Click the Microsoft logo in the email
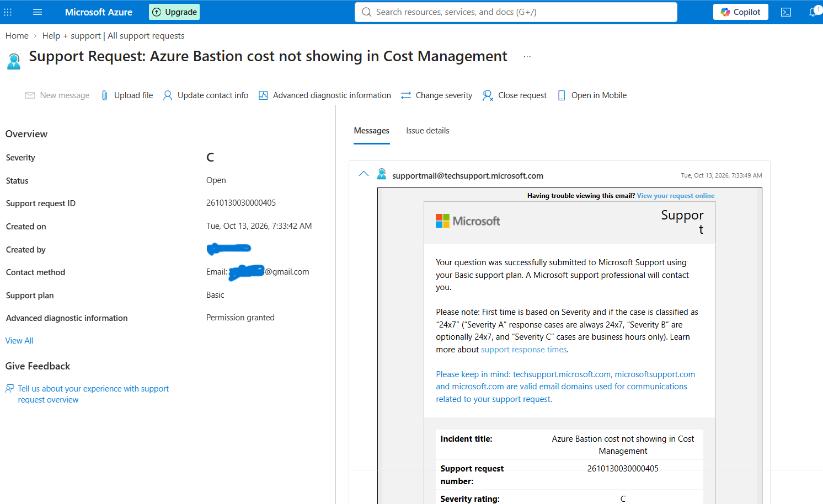 coord(468,221)
